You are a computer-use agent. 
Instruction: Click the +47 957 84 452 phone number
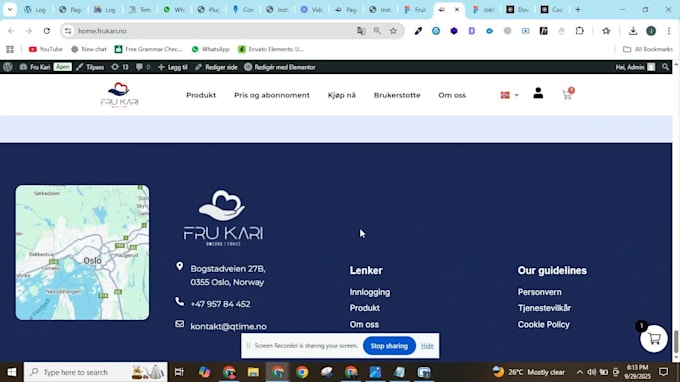220,304
